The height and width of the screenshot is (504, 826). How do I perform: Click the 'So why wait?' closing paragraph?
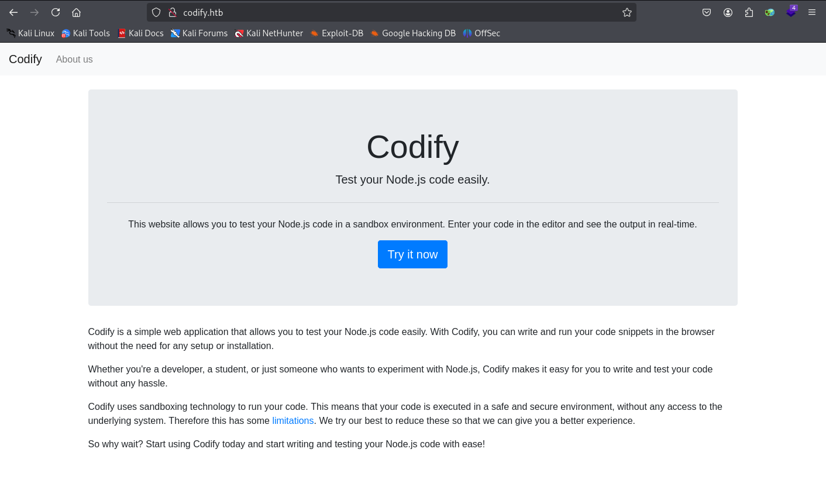[287, 444]
